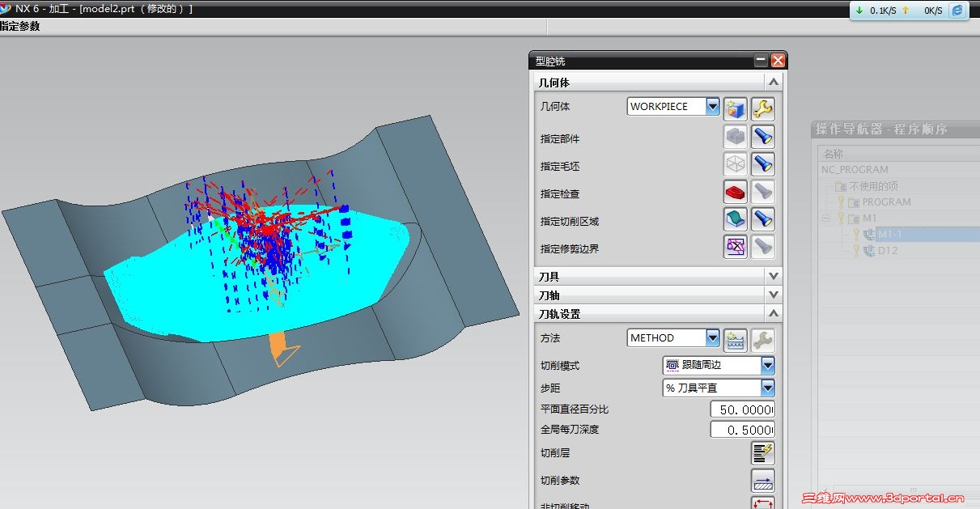
Task: Open the WORKPIECE geometry dropdown
Action: [712, 106]
